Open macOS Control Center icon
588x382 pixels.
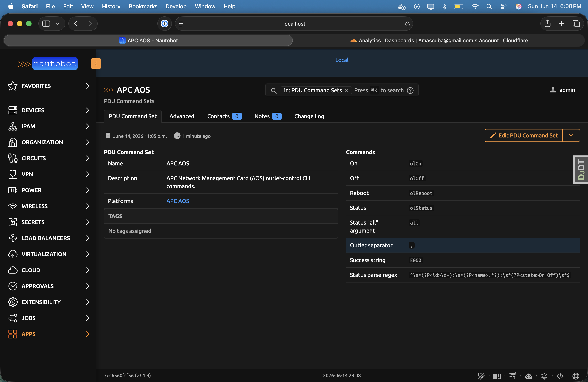[x=504, y=6]
